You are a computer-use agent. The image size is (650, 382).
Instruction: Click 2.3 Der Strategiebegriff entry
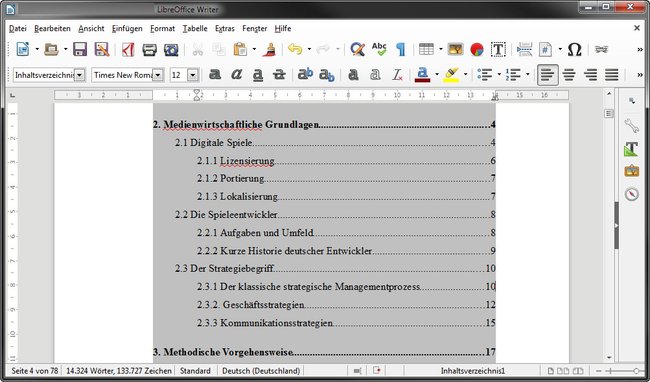tap(224, 268)
